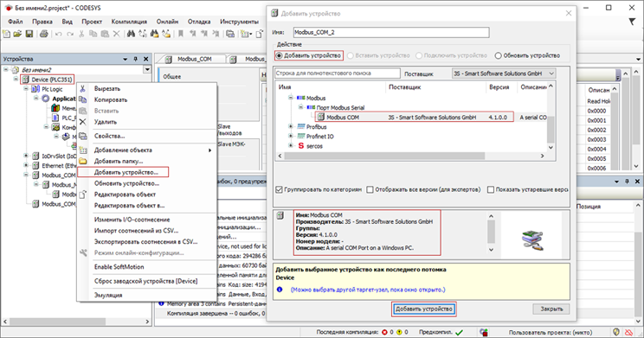Click the Plc Logic tree icon

pos(35,89)
